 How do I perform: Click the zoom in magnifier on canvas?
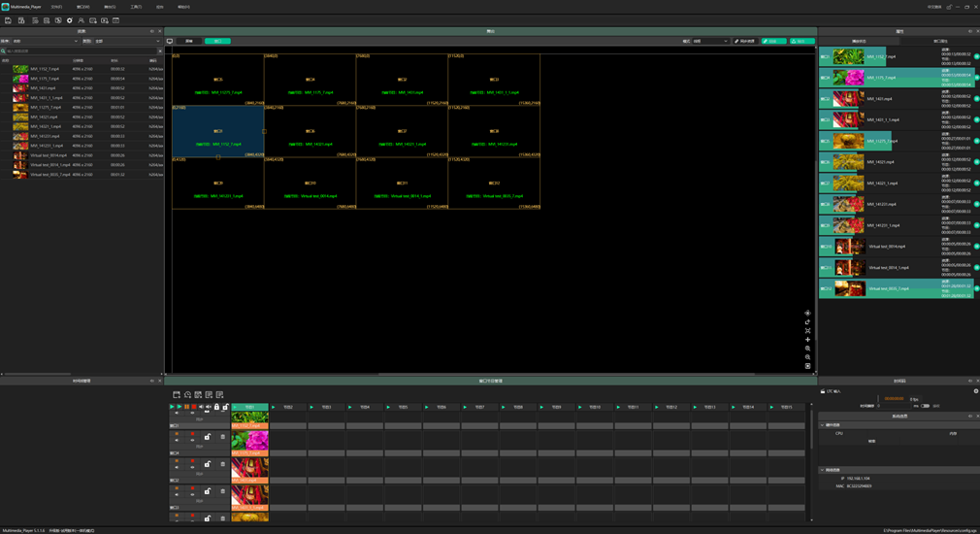[x=807, y=349]
